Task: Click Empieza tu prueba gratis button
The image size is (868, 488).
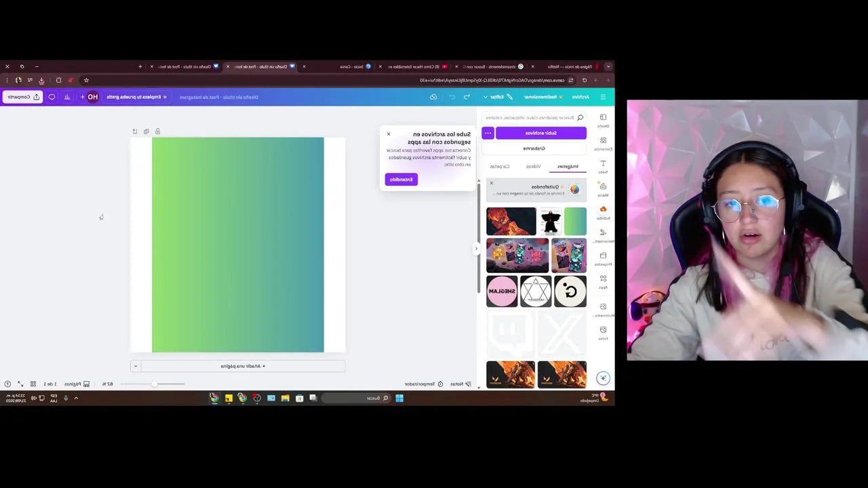Action: coord(136,97)
